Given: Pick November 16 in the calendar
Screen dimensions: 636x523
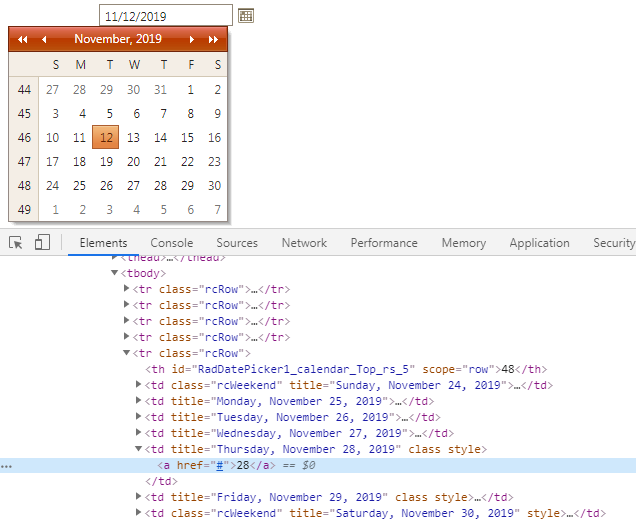Looking at the screenshot, I should click(214, 138).
